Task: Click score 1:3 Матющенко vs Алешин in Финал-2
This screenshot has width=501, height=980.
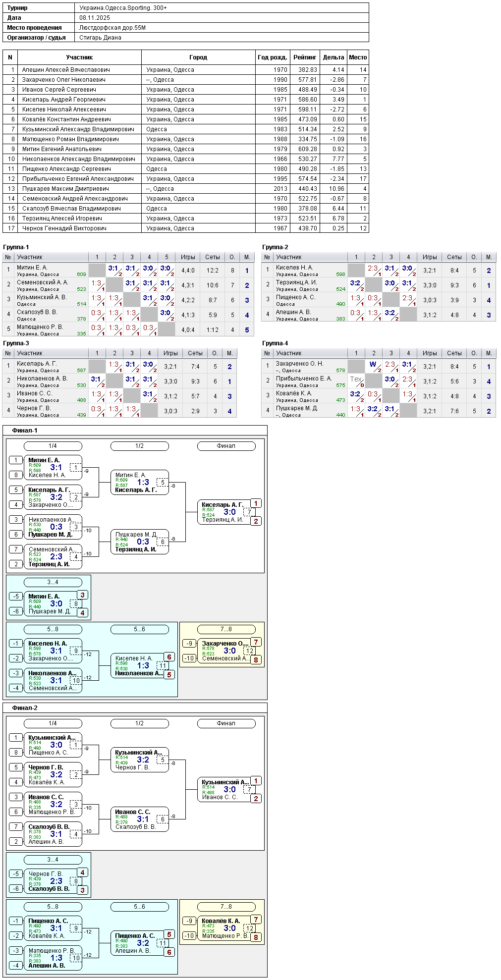Action: coord(56,958)
